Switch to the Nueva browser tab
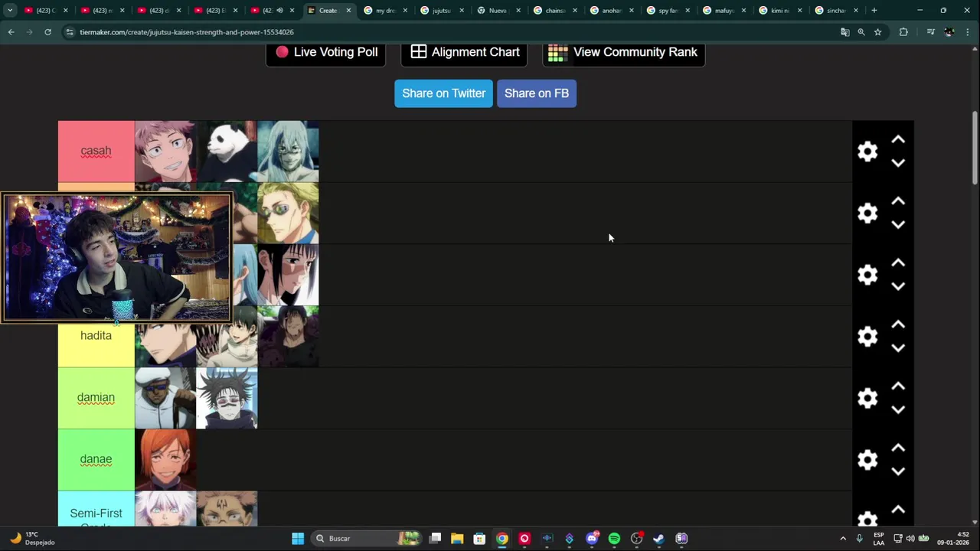Viewport: 980px width, 551px height. click(x=498, y=11)
